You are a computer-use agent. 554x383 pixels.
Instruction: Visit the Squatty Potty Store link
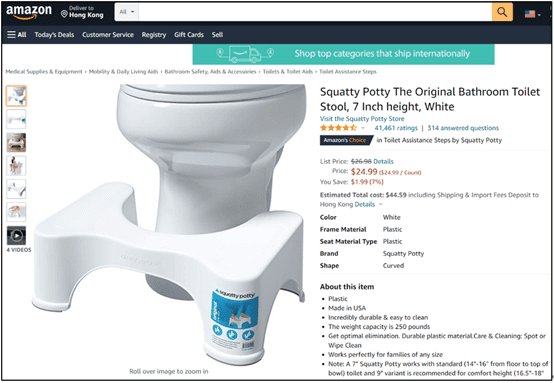(x=362, y=119)
